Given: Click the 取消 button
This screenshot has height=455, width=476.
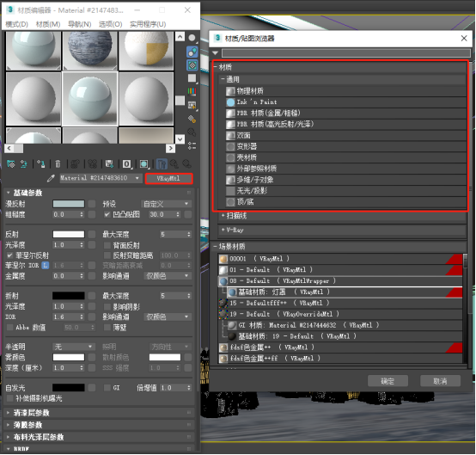Looking at the screenshot, I should 440,381.
